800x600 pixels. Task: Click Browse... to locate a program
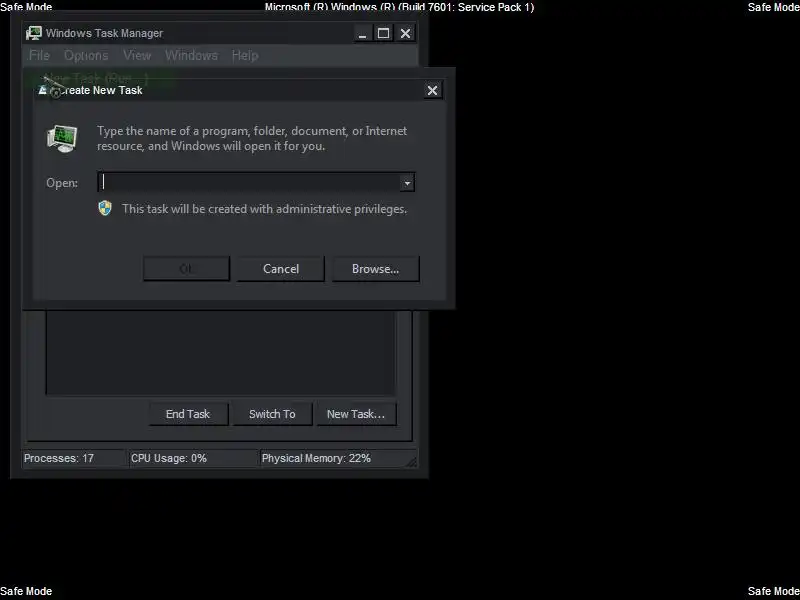tap(376, 269)
